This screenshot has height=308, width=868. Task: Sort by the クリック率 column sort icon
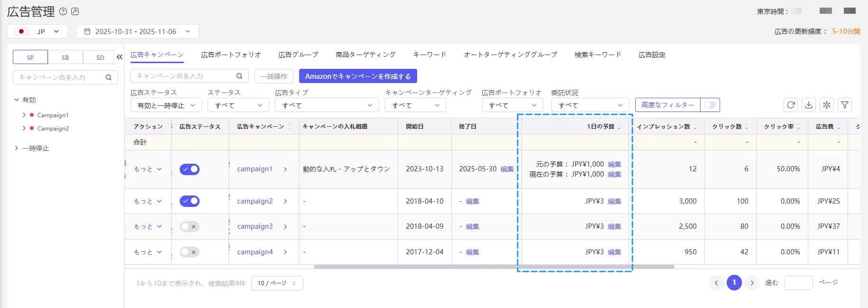798,127
